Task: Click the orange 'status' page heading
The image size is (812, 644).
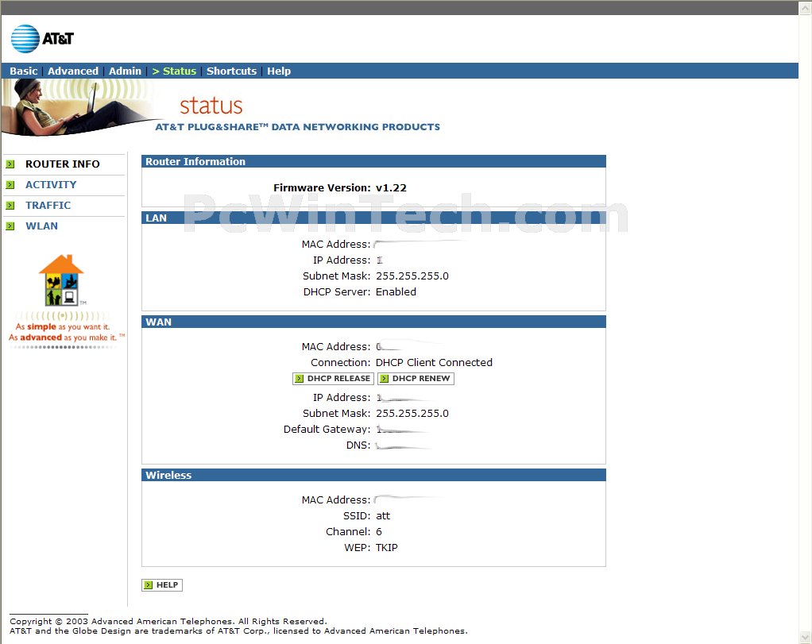Action: click(211, 106)
